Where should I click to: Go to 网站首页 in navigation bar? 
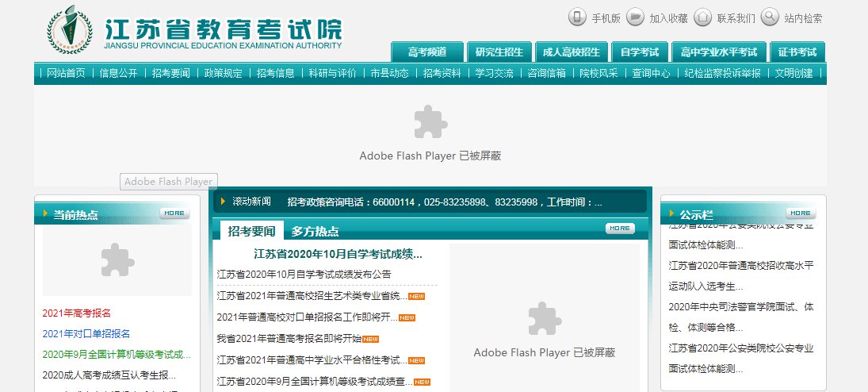point(66,73)
